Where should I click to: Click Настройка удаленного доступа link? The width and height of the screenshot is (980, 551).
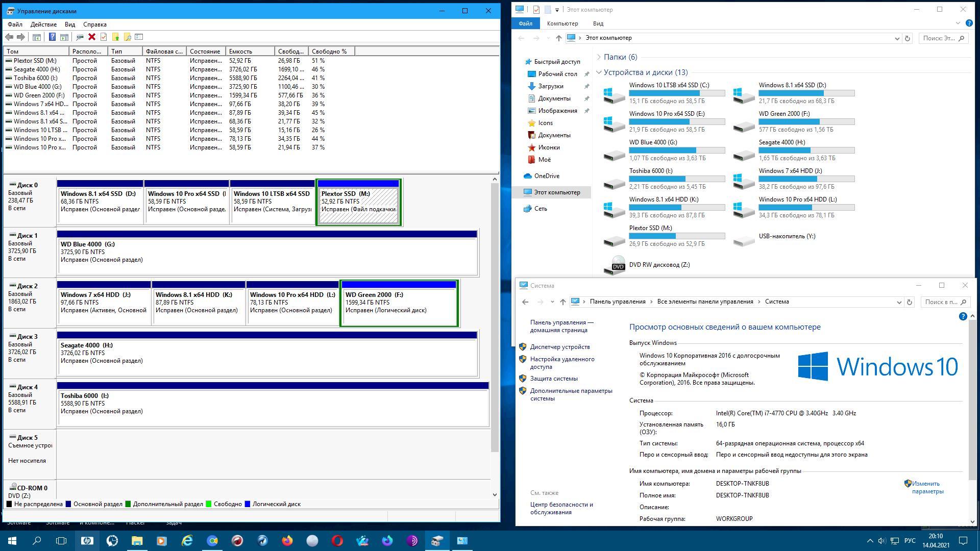click(x=562, y=363)
